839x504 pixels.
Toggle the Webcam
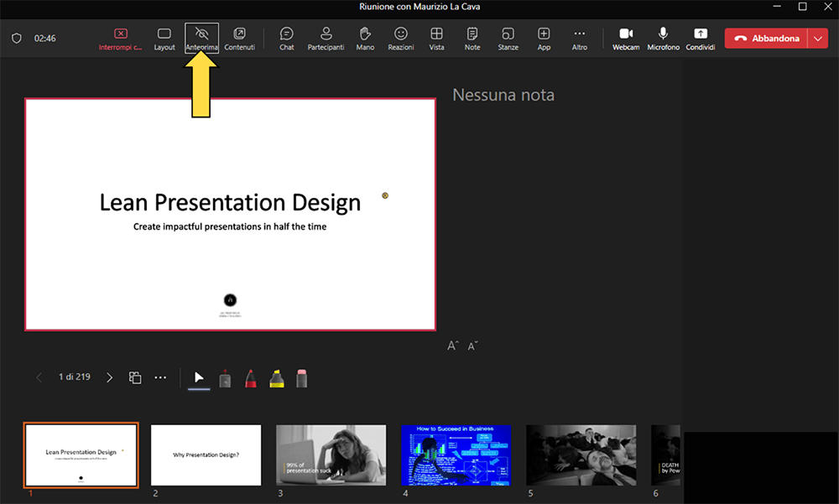(626, 39)
